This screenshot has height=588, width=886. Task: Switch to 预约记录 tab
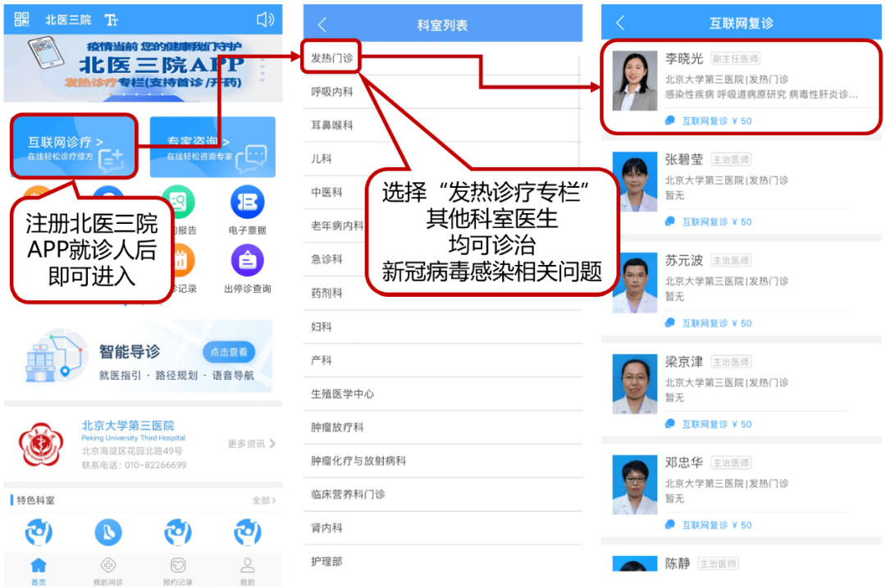(178, 571)
